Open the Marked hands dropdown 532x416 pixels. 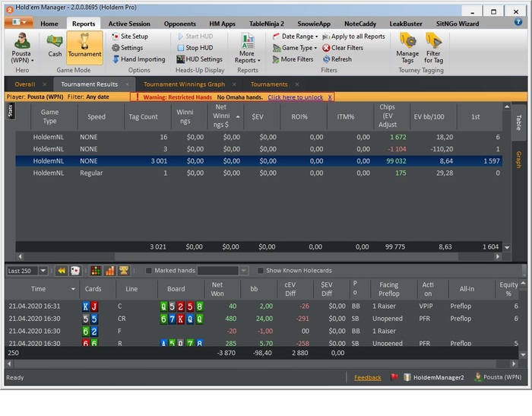pos(243,271)
